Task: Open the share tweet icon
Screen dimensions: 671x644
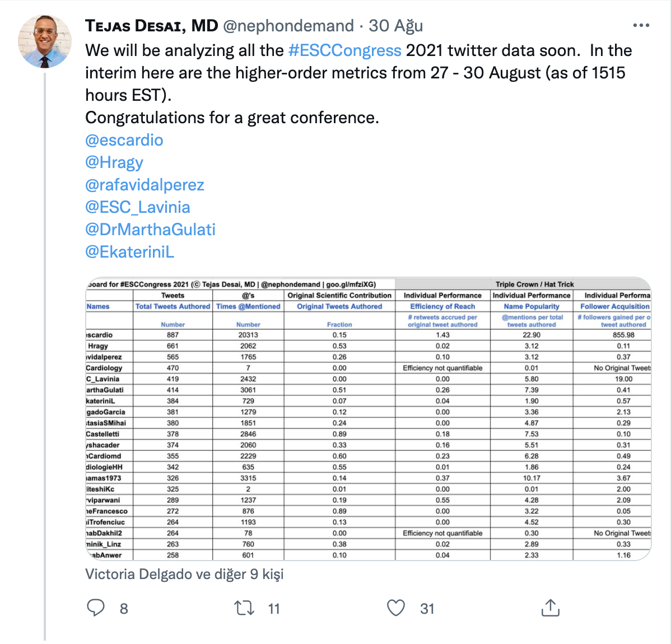Action: point(551,608)
